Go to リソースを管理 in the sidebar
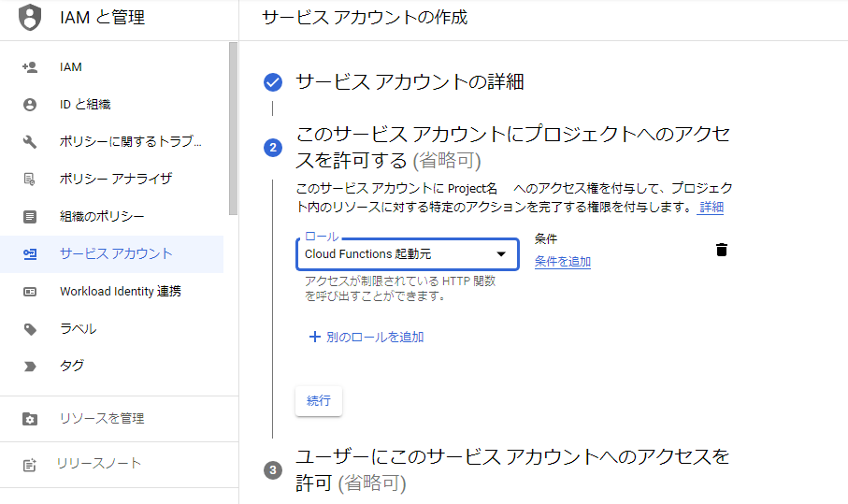The width and height of the screenshot is (848, 504). 102,419
